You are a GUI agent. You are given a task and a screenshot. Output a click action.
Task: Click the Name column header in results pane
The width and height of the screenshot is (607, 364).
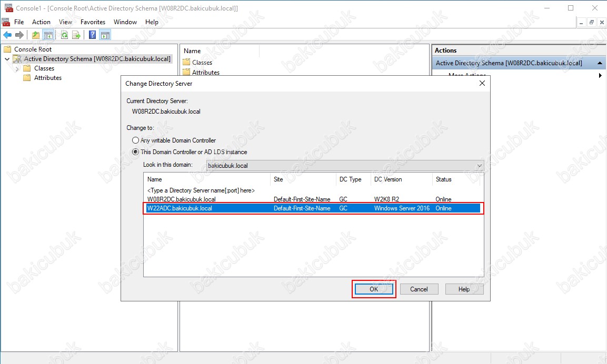click(x=220, y=51)
